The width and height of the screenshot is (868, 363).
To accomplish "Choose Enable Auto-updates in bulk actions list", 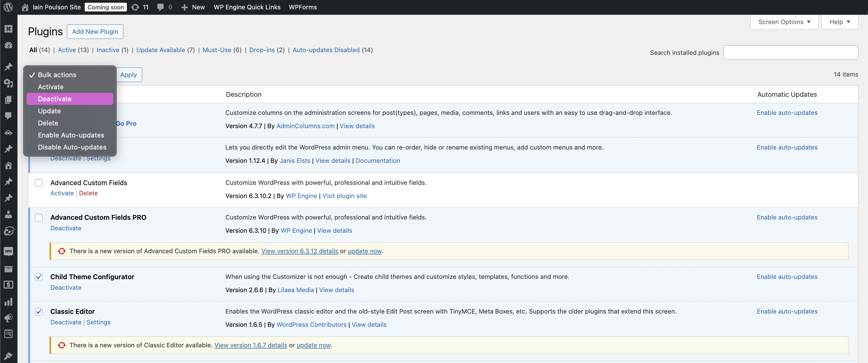I will [x=70, y=135].
